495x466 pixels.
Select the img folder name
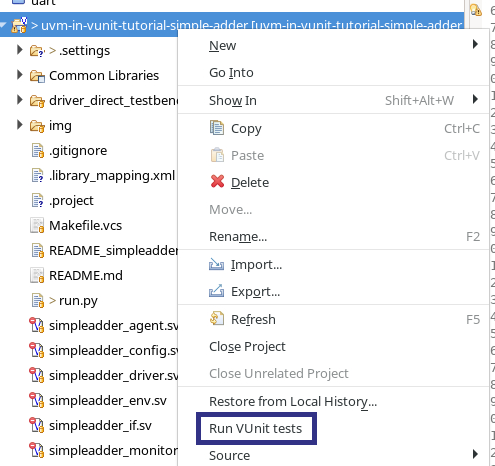tap(60, 126)
